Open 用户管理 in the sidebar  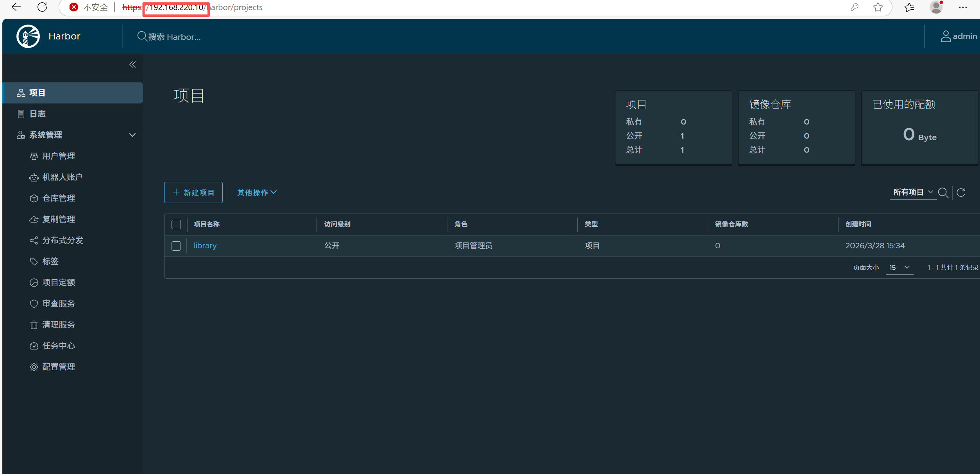coord(59,156)
